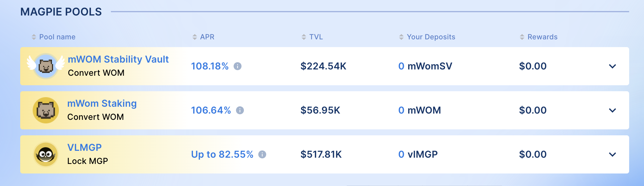Expand the mWOM Stability Vault row chevron
Viewport: 644px width, 186px height.
tap(612, 66)
